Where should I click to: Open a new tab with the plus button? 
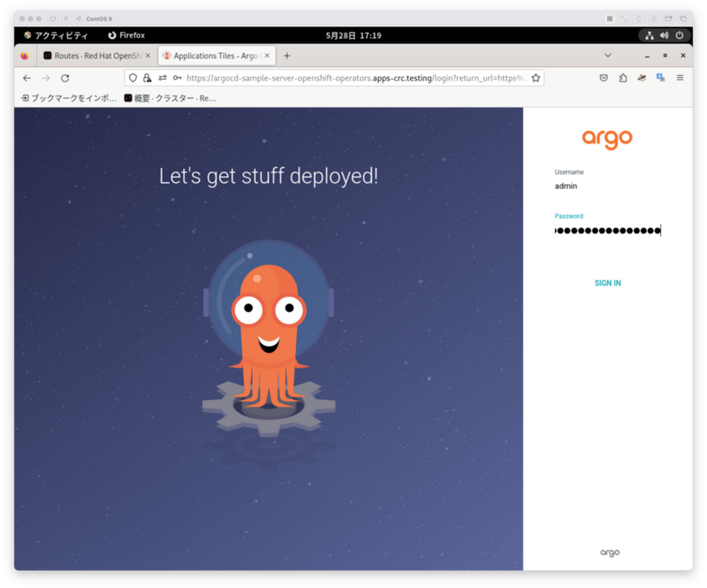point(286,56)
